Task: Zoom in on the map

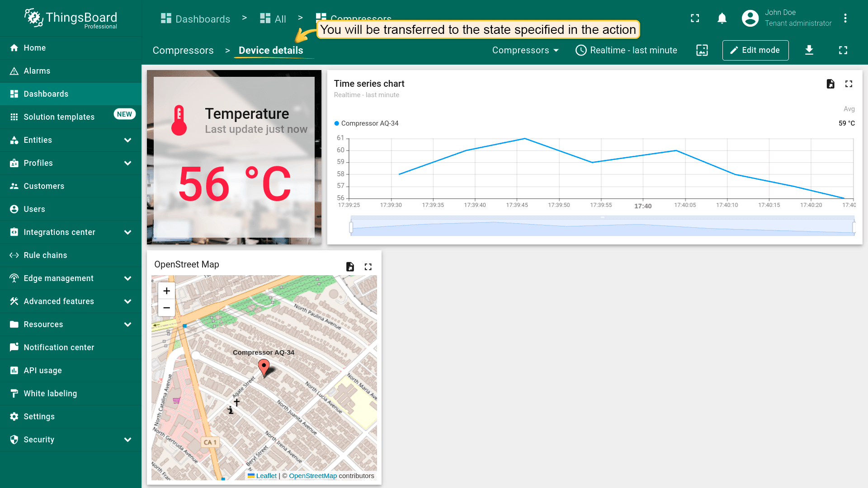Action: (166, 291)
